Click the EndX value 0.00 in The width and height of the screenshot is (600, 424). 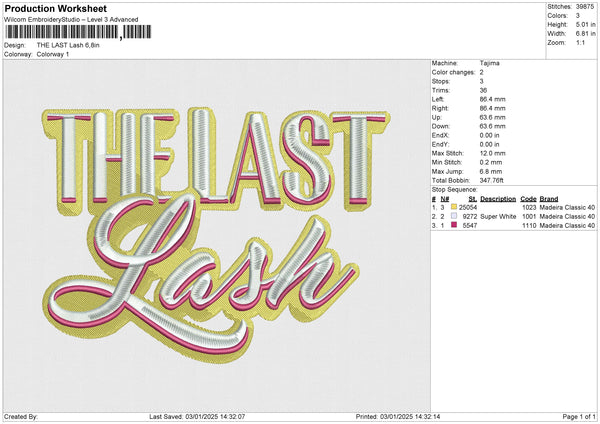click(x=489, y=135)
